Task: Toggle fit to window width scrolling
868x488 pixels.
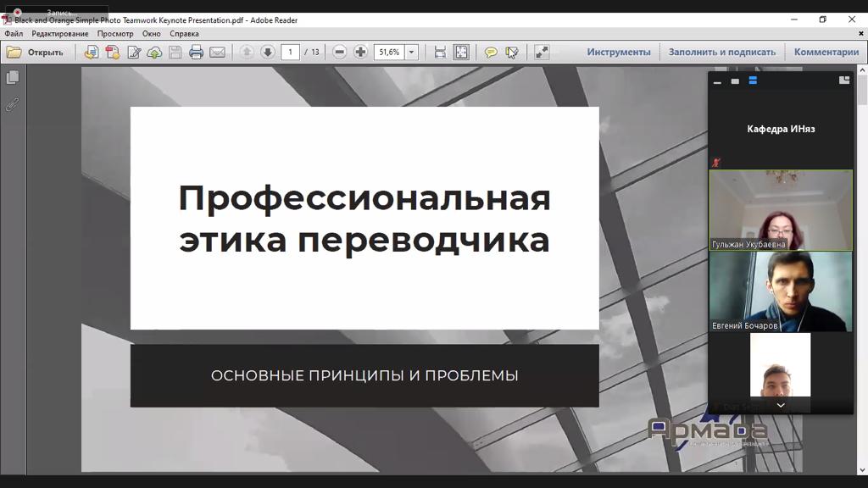Action: [x=440, y=52]
